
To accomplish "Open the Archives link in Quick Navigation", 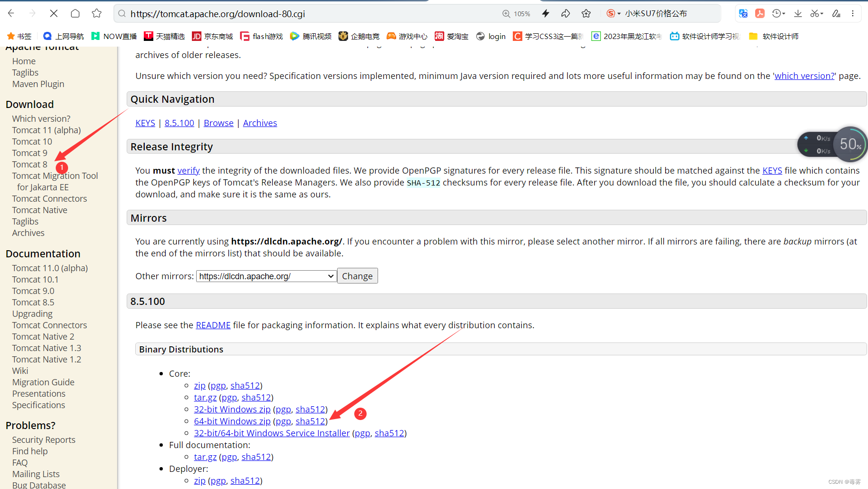I will 260,123.
